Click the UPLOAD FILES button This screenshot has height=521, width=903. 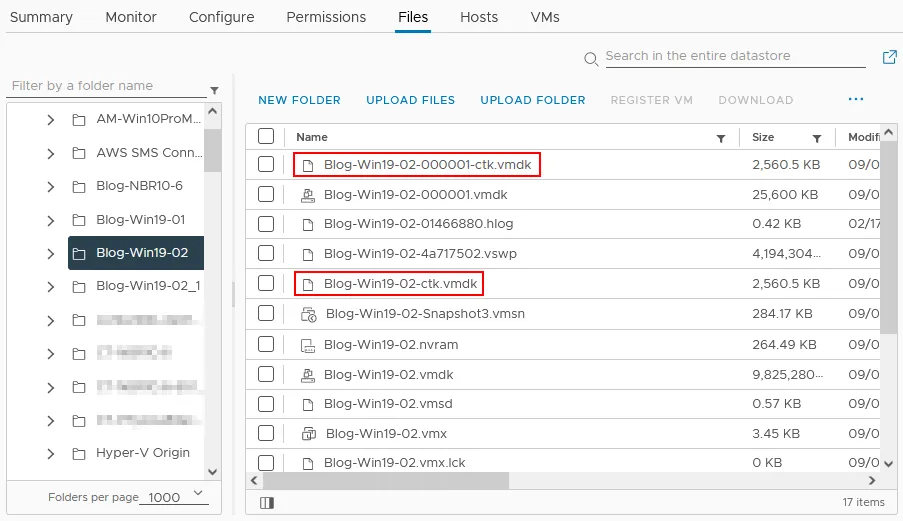pyautogui.click(x=410, y=100)
